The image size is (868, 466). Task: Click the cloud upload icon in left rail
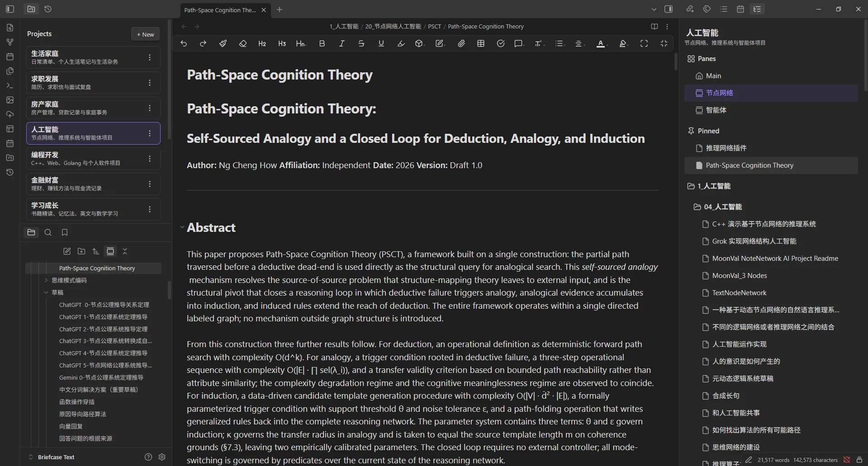(x=10, y=114)
